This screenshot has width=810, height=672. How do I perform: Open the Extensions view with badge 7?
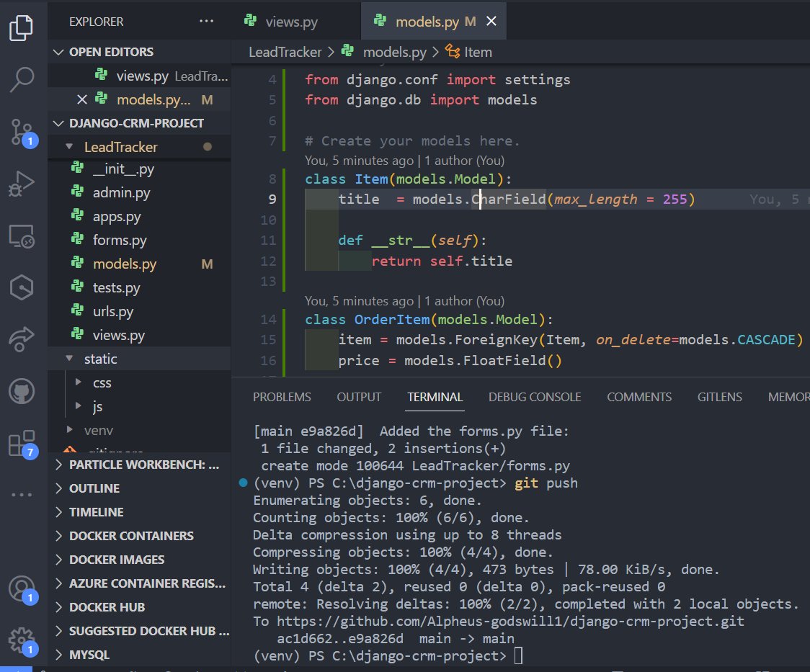click(22, 444)
